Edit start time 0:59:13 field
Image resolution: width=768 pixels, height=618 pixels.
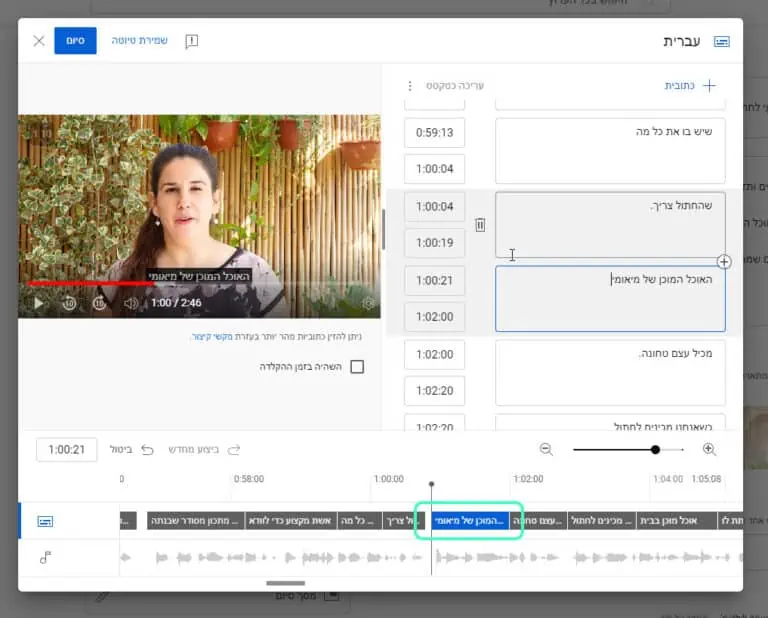(434, 133)
